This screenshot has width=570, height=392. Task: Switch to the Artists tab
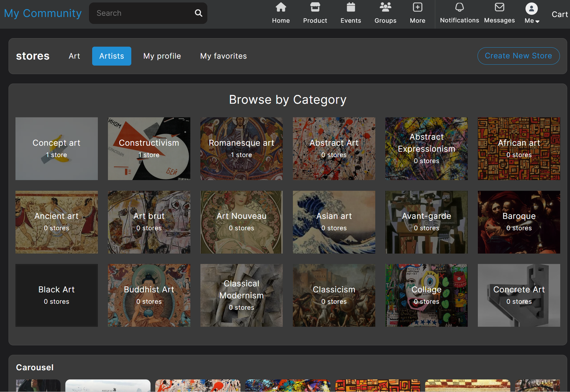(112, 56)
